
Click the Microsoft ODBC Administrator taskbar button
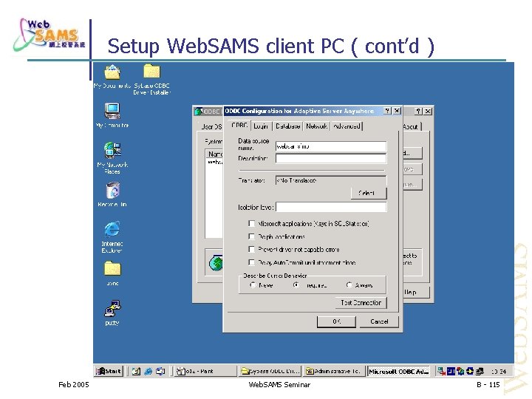pyautogui.click(x=399, y=371)
